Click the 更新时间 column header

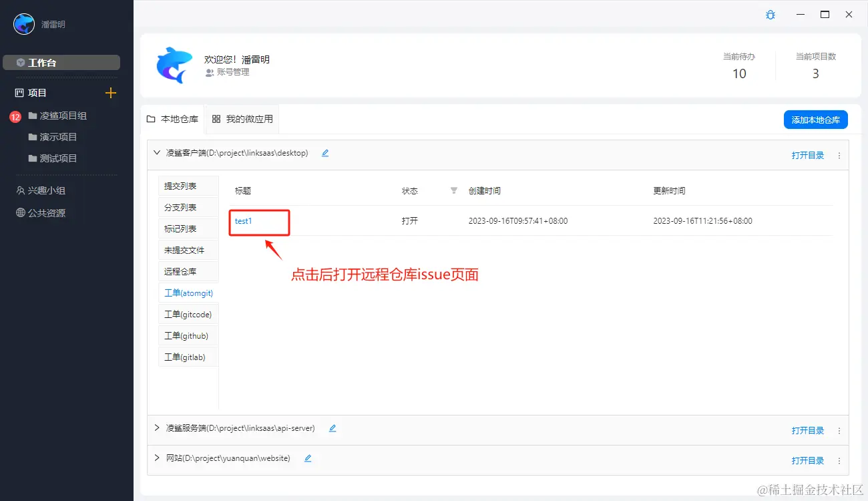pos(669,191)
